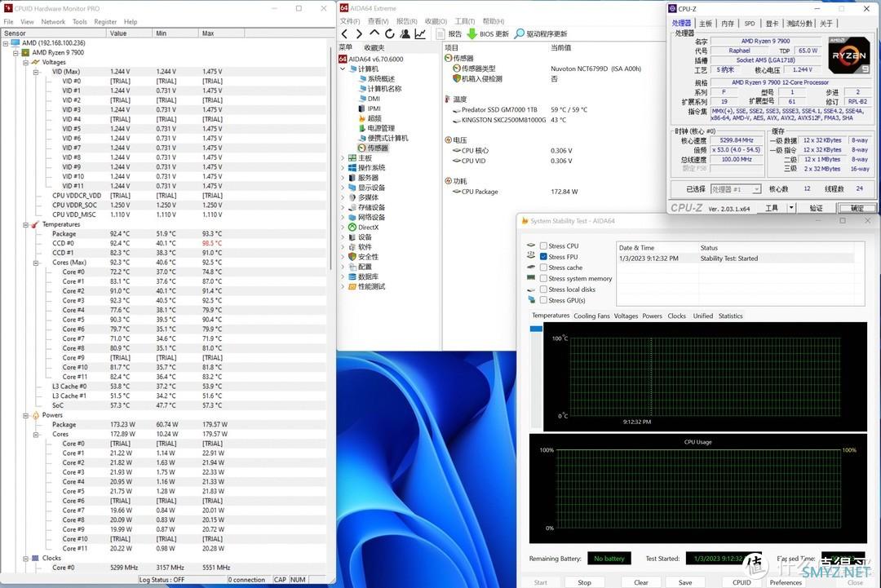Click AIDA64 v6.70.6000 root tree item

tap(371, 59)
